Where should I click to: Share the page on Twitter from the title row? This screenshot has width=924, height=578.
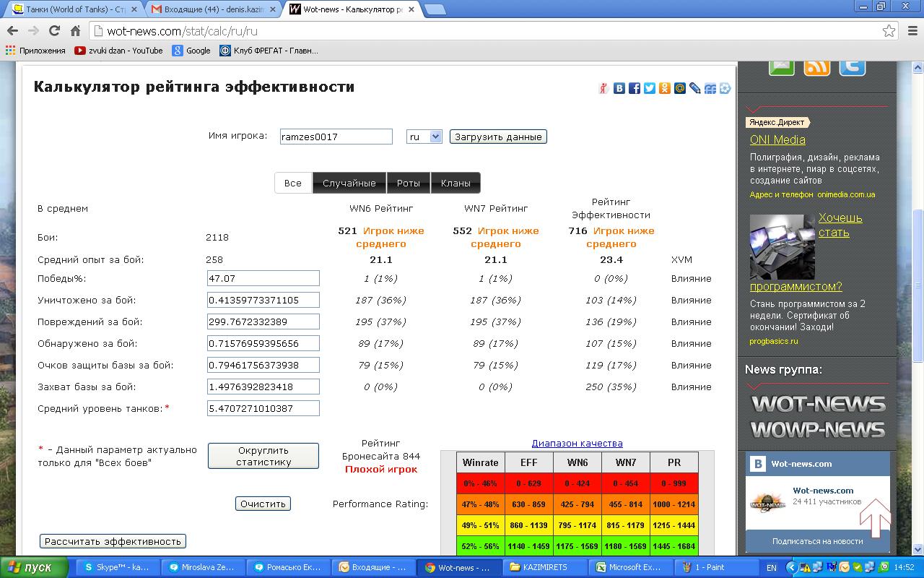650,88
